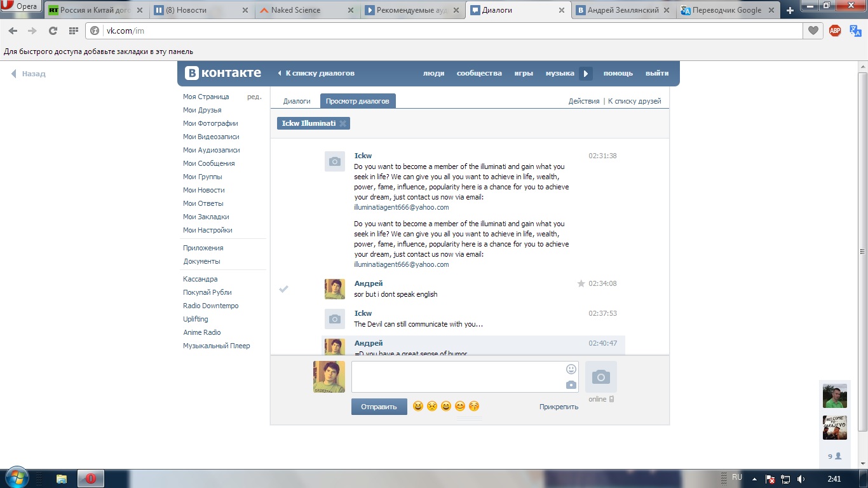Open the Диалоги tab in messages
The height and width of the screenshot is (488, 868).
(x=297, y=101)
